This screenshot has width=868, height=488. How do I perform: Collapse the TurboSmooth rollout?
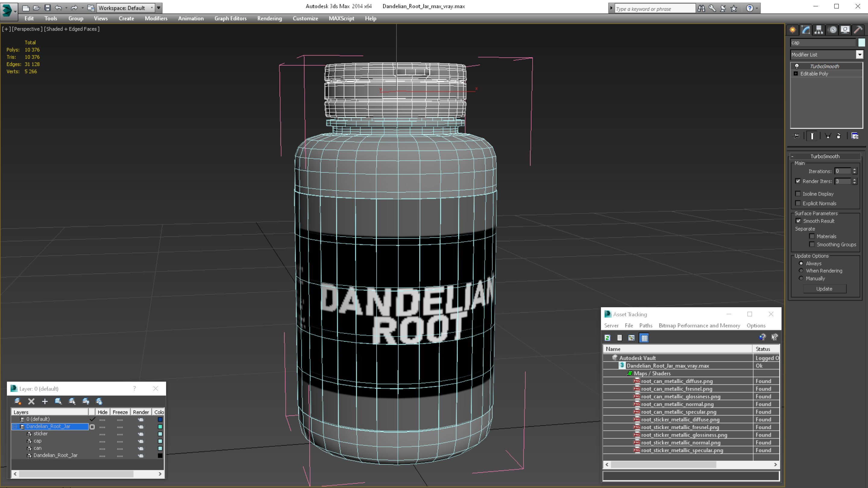(x=792, y=156)
